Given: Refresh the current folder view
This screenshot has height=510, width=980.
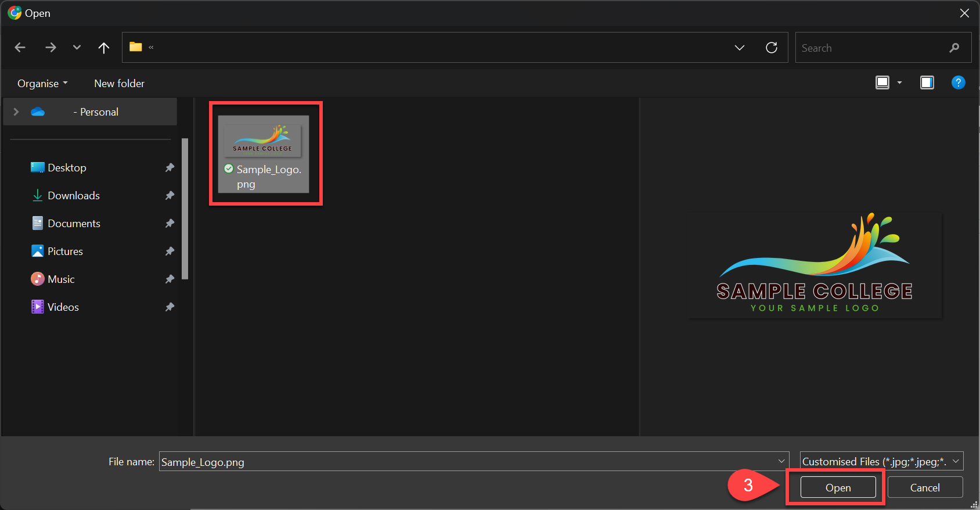Looking at the screenshot, I should tap(771, 48).
